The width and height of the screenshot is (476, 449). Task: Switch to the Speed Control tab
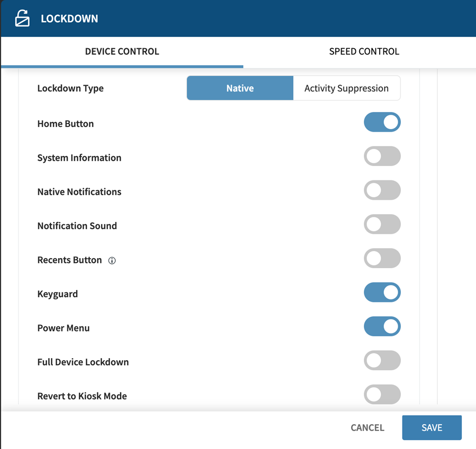click(364, 52)
